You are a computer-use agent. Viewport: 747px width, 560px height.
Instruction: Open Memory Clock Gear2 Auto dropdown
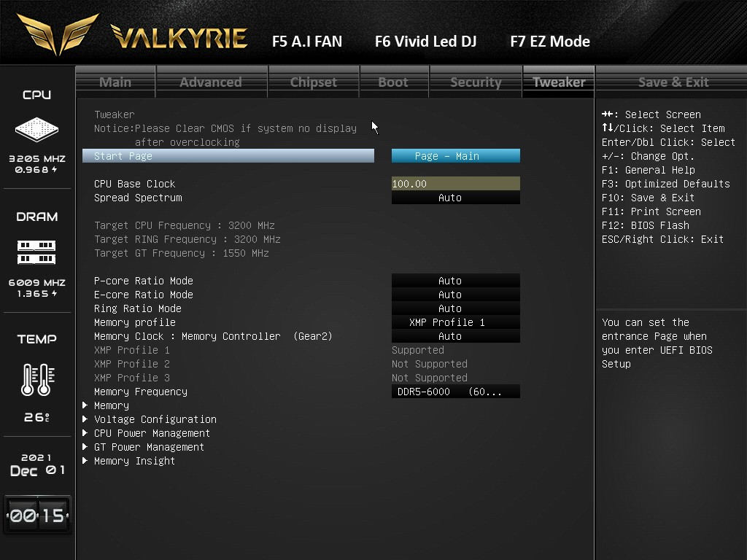tap(456, 335)
